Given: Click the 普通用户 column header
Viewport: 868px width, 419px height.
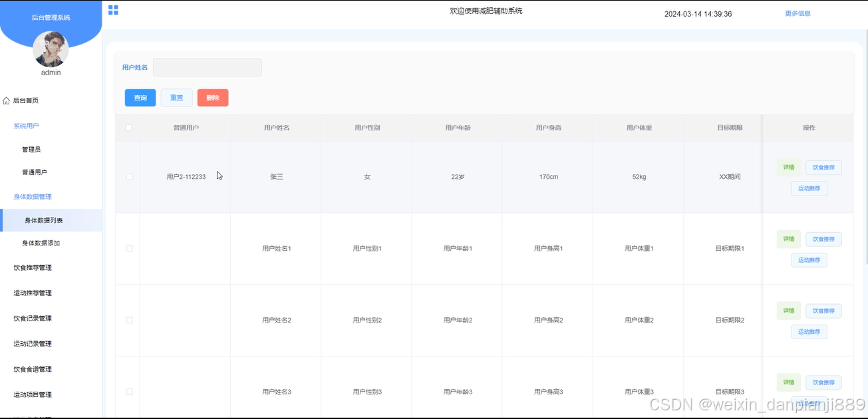Looking at the screenshot, I should point(186,128).
